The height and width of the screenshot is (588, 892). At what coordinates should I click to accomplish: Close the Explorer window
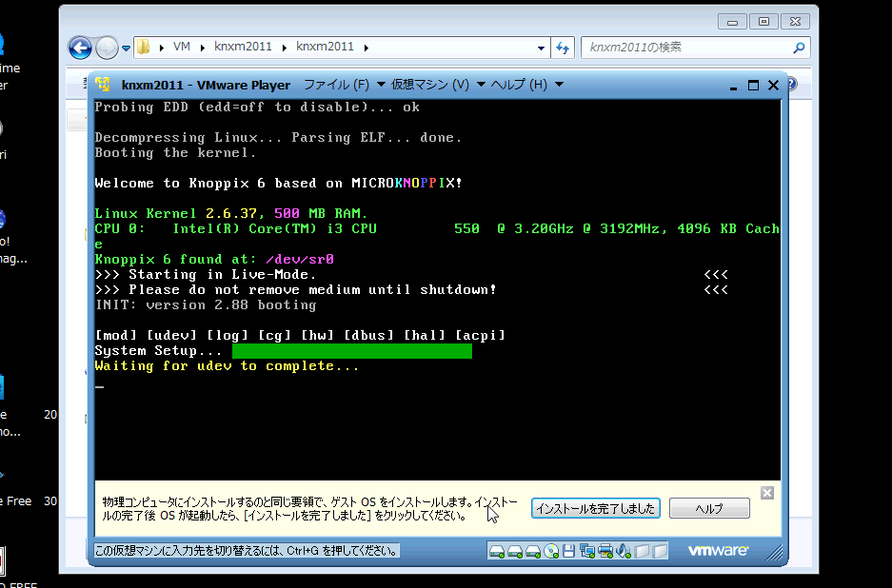click(x=795, y=22)
